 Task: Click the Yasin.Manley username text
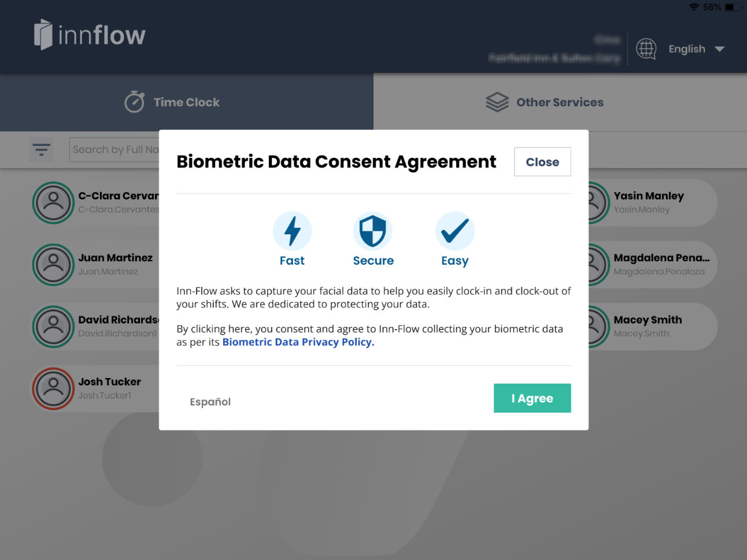(x=642, y=210)
